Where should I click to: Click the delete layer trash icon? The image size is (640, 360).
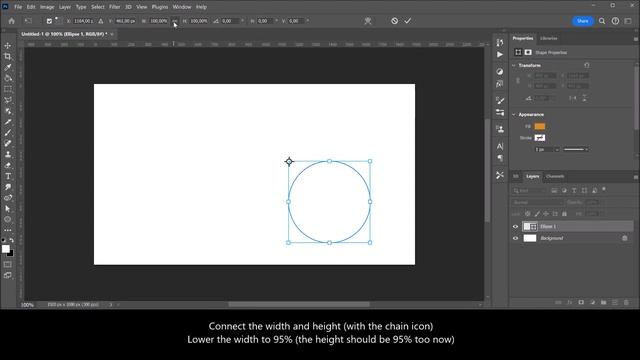tap(627, 302)
